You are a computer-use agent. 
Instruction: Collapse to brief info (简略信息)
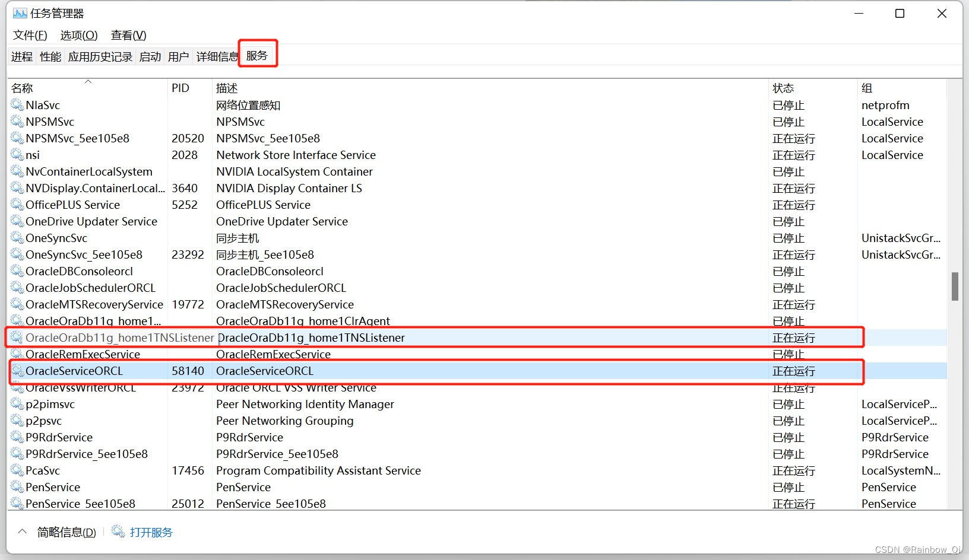pyautogui.click(x=58, y=532)
